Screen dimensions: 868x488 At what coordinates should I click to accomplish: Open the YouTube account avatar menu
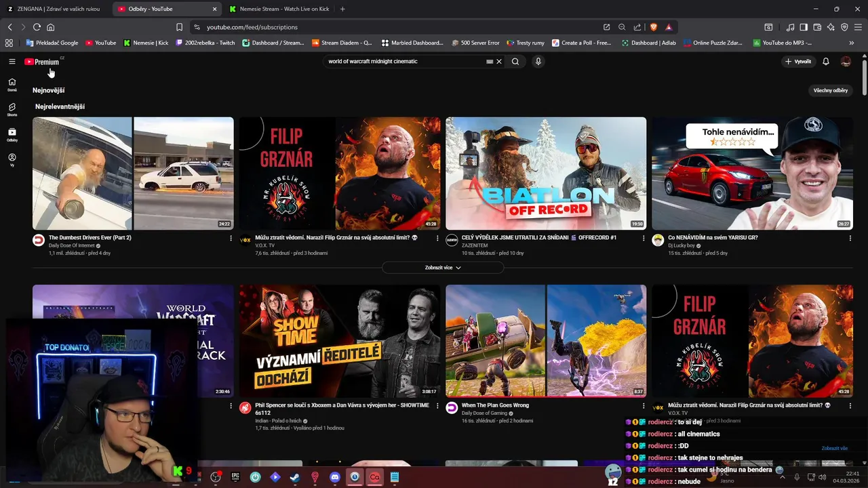(846, 62)
